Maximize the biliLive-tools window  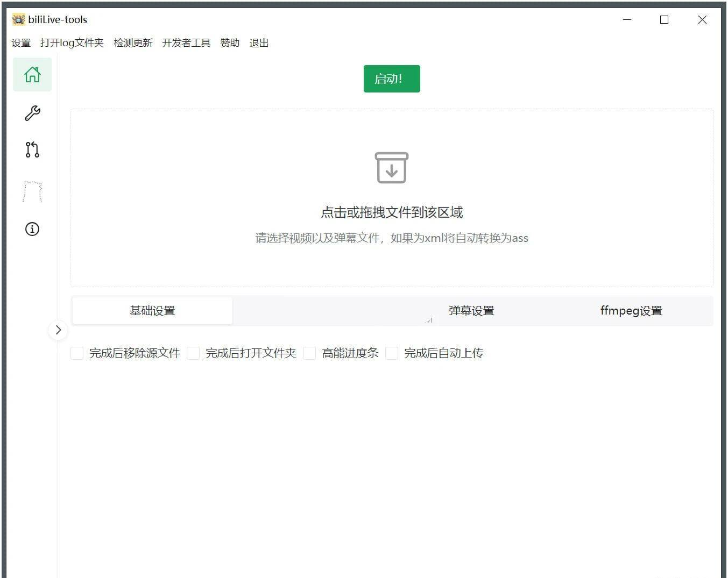[664, 20]
